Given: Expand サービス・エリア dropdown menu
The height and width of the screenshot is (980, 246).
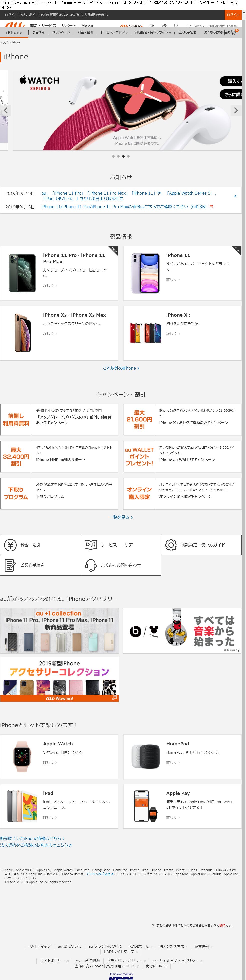Looking at the screenshot, I should (x=114, y=32).
